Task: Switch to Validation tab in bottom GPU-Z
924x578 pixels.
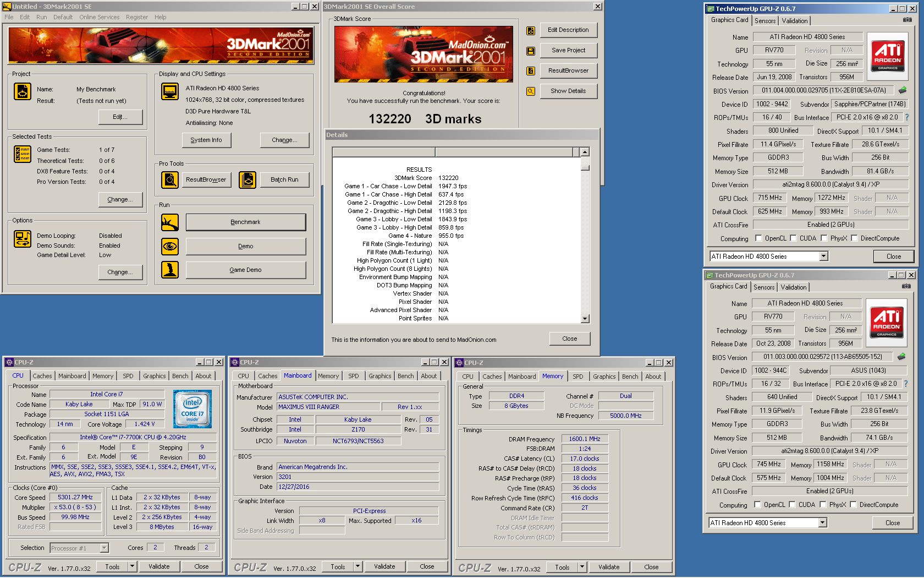Action: coord(794,287)
